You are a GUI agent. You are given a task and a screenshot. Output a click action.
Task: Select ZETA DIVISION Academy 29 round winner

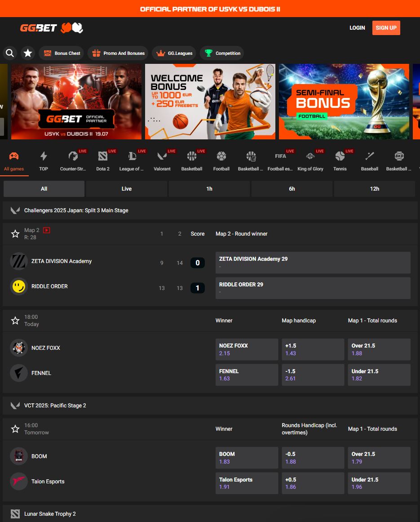(313, 263)
